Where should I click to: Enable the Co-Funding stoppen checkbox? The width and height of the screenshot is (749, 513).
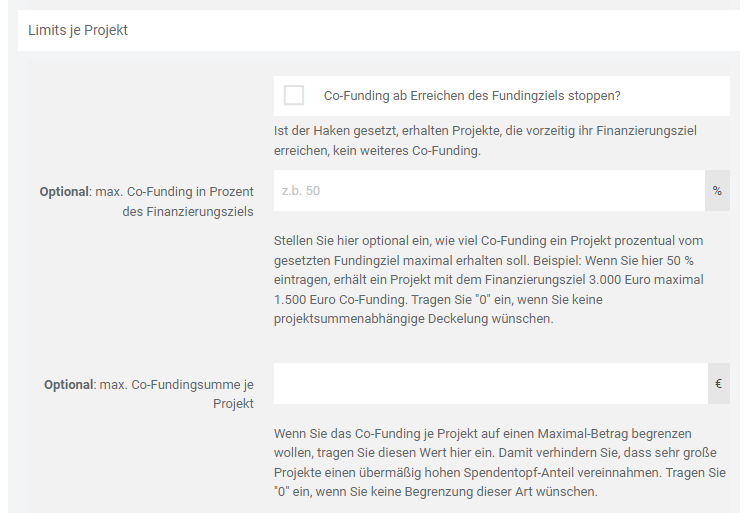pyautogui.click(x=294, y=96)
